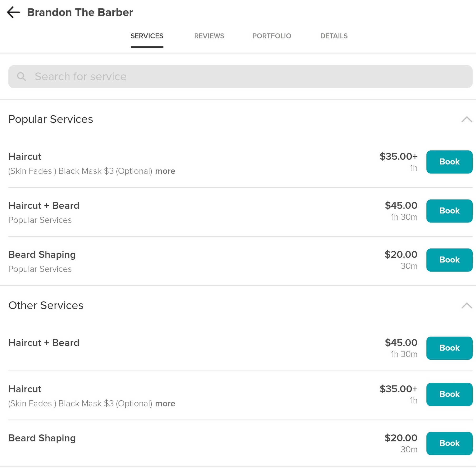This screenshot has height=476, width=476.
Task: Book Beard Shaping under Popular Services
Action: coord(449,260)
